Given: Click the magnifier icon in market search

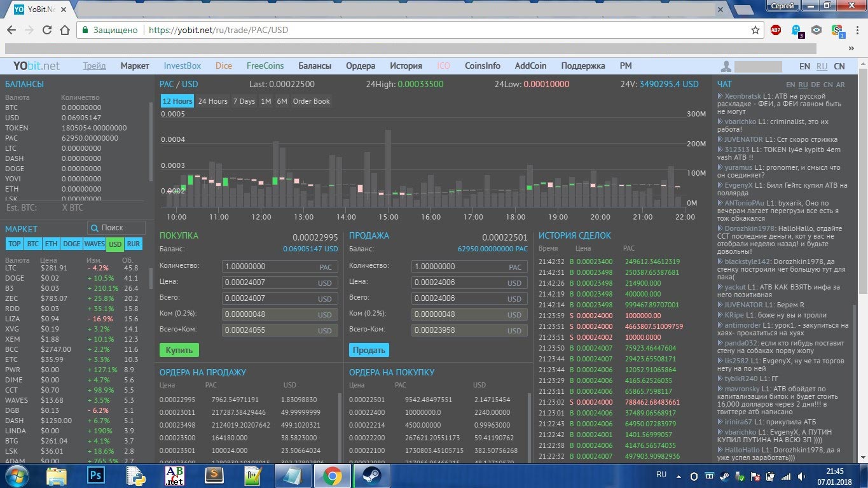Looking at the screenshot, I should 95,228.
